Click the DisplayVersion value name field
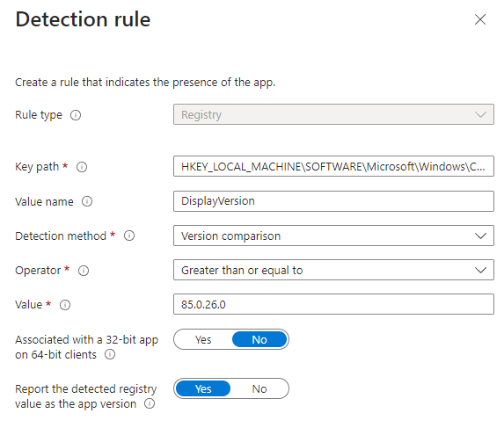The image size is (504, 435). point(333,201)
